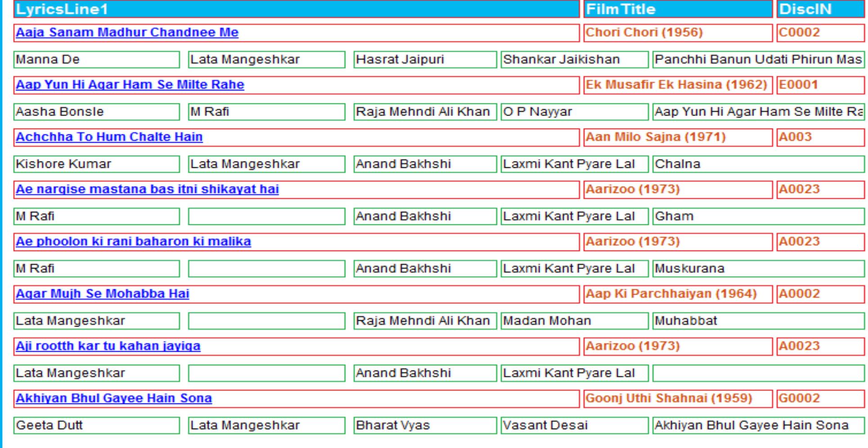This screenshot has width=868, height=448.
Task: Click the Ek Musafir Ek Hasina (1962) field
Action: tap(678, 85)
